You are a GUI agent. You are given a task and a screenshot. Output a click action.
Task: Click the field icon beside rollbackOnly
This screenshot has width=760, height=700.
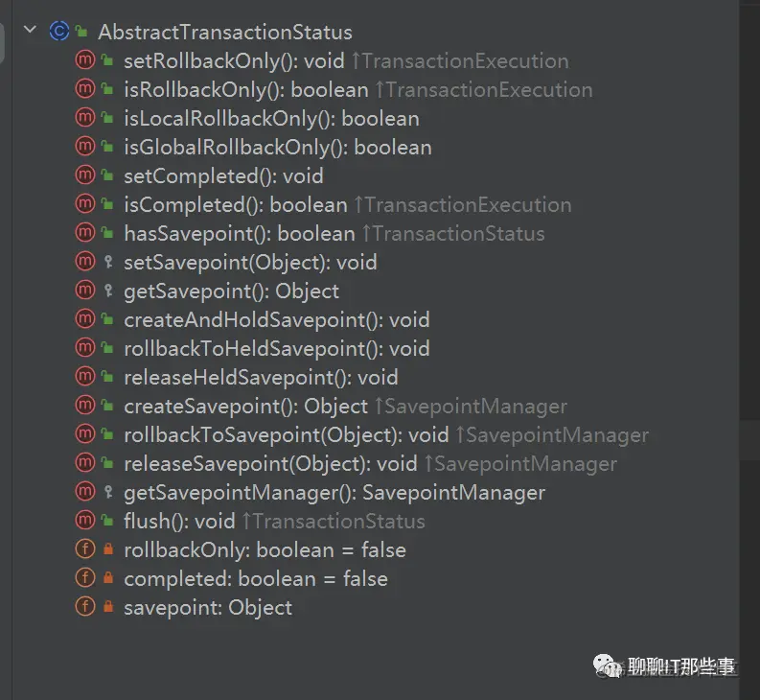point(85,549)
